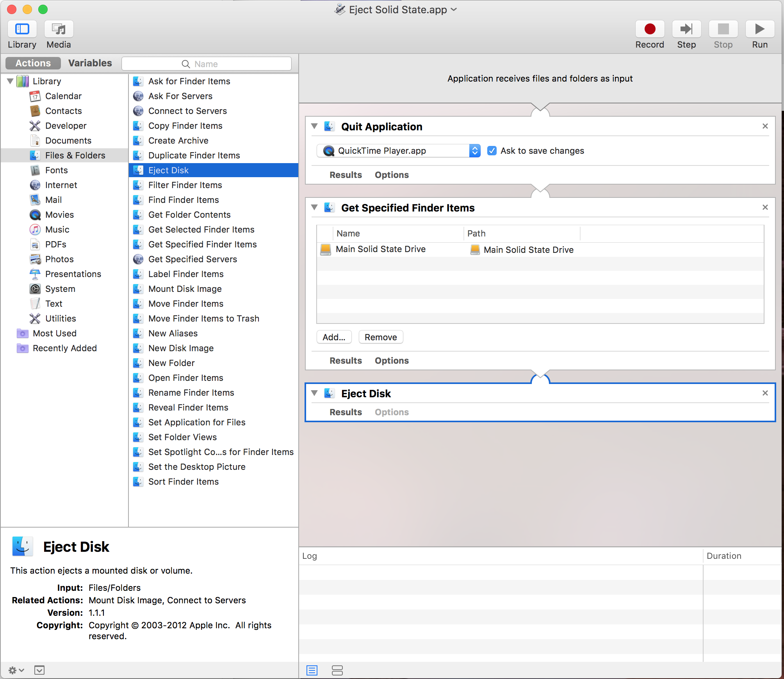Open the gear action menu
This screenshot has width=784, height=679.
click(16, 670)
